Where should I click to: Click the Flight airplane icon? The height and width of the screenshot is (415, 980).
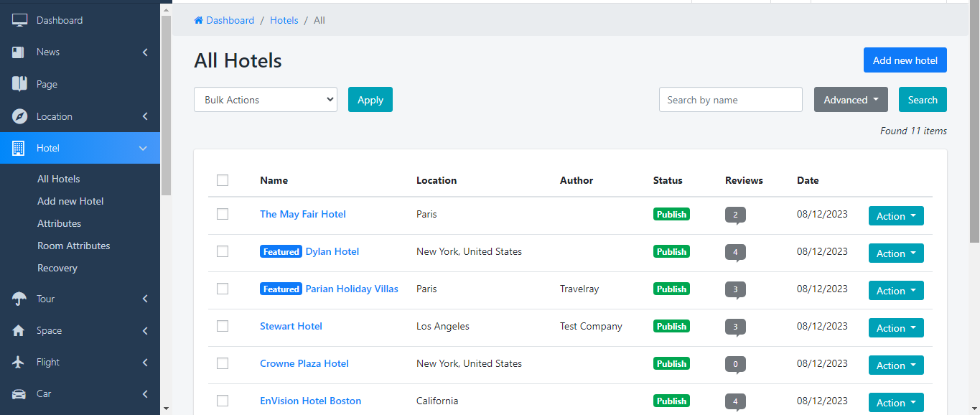(19, 362)
